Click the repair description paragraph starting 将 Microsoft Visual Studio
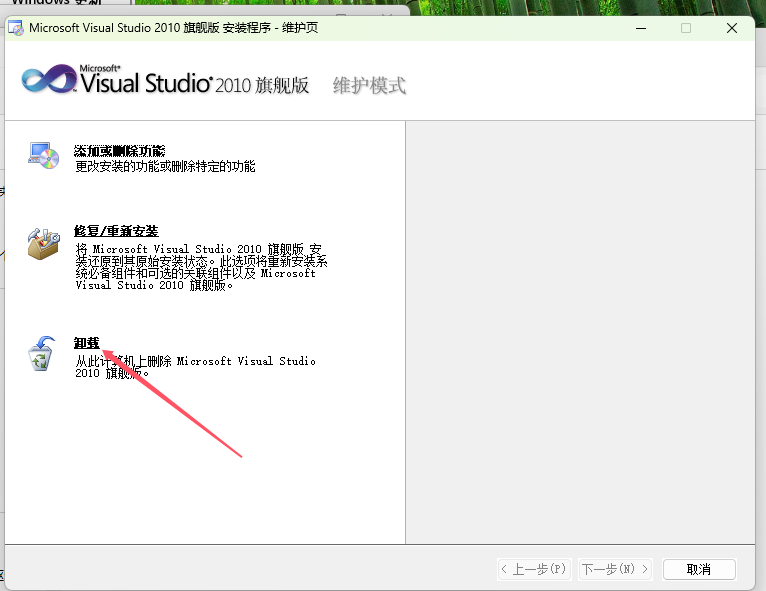 pyautogui.click(x=201, y=267)
